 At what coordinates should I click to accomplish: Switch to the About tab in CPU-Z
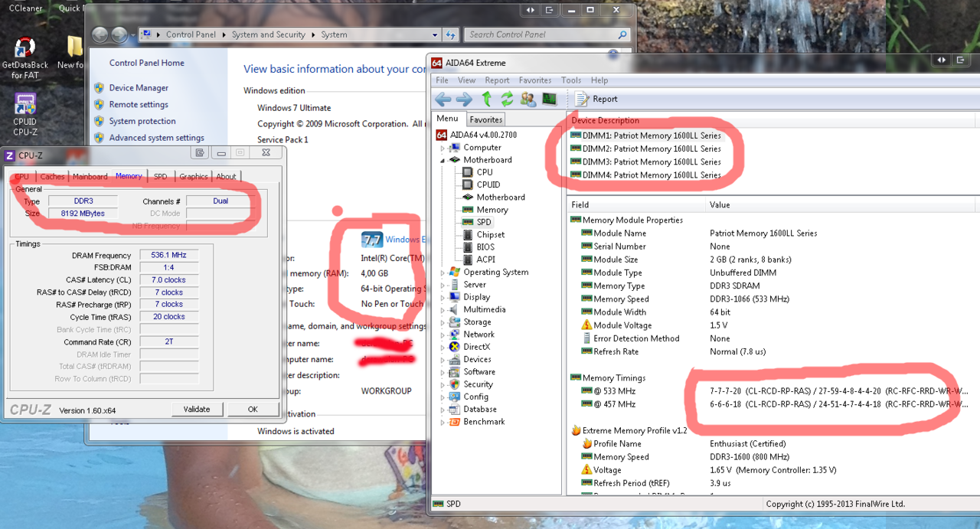tap(226, 176)
